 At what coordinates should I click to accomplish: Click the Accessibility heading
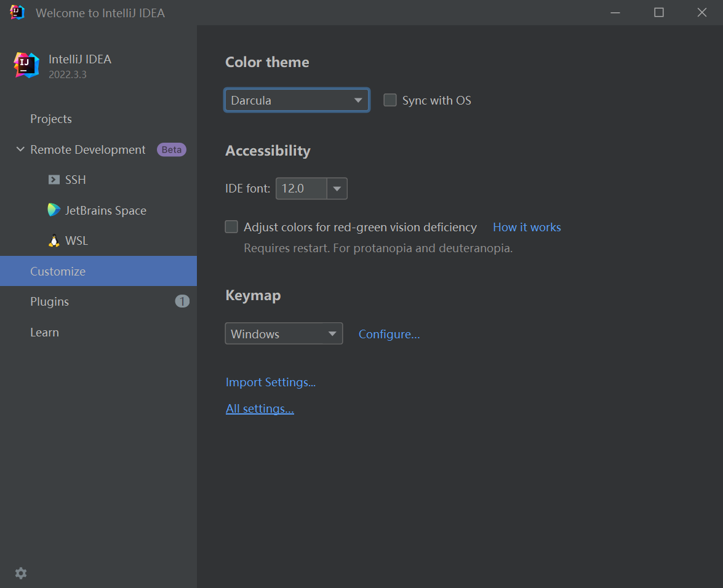click(x=268, y=151)
